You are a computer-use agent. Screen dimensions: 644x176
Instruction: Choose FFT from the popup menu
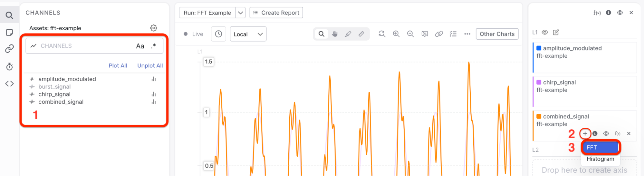click(601, 148)
